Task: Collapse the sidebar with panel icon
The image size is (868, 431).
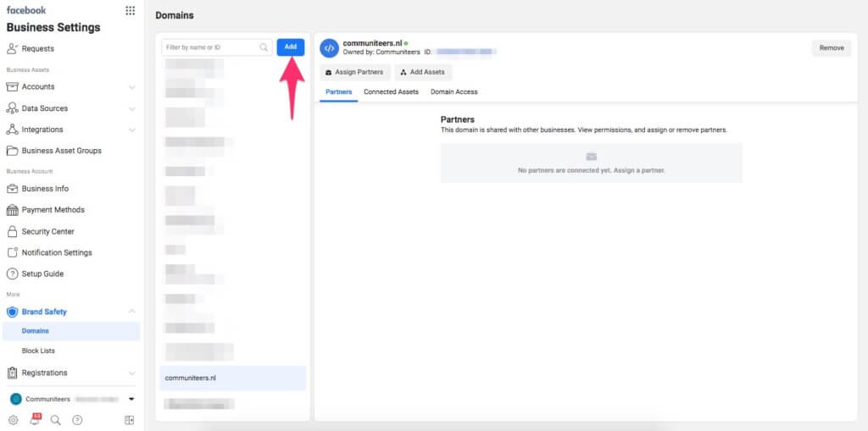Action: click(x=130, y=420)
